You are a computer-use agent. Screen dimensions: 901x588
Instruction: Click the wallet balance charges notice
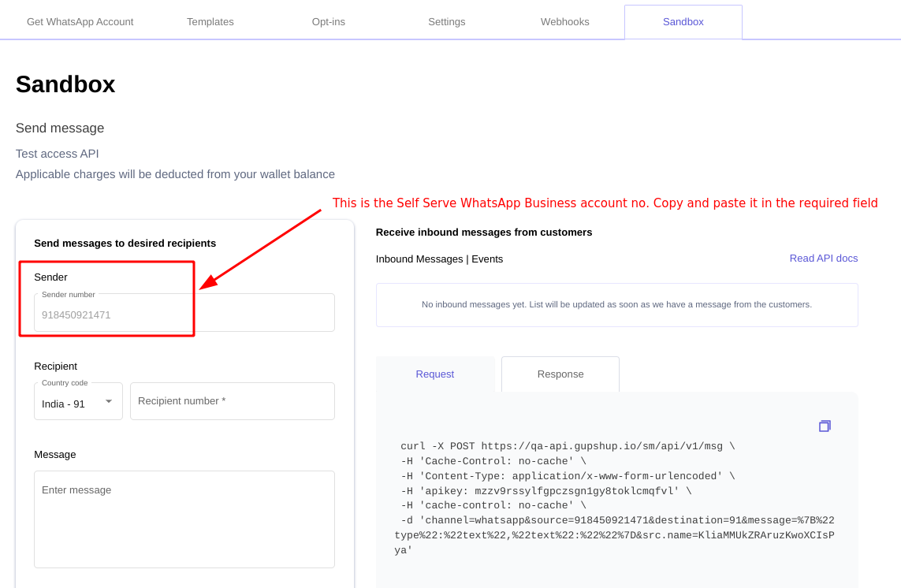[x=175, y=174]
